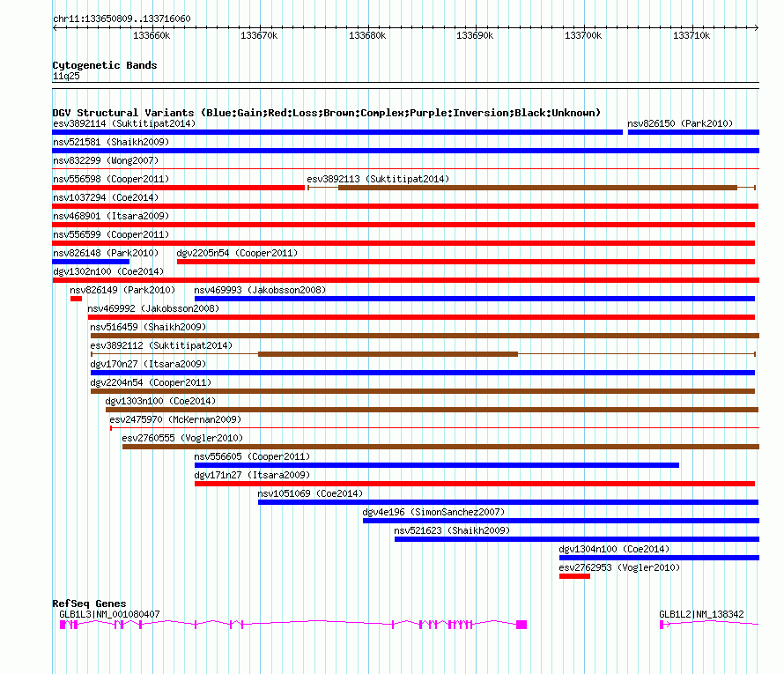784x674 pixels.
Task: Click the esv3892112 (Suktitipat2014) brown bar
Action: tap(388, 354)
